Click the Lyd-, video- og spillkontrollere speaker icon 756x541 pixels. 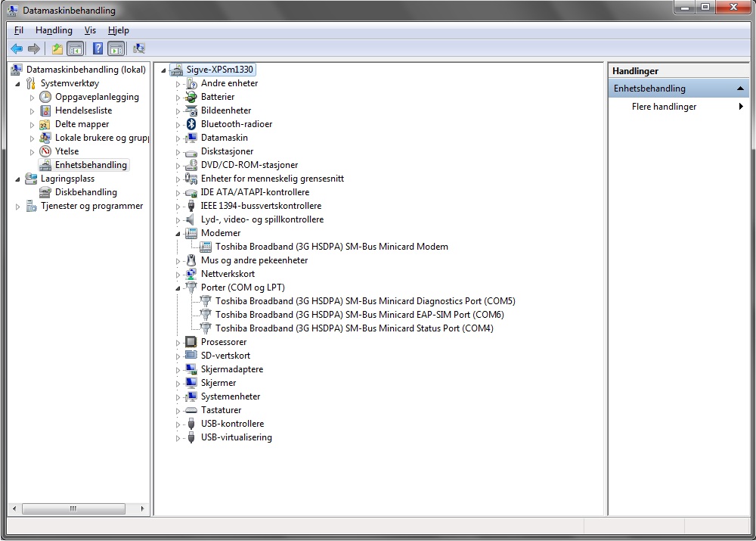(x=191, y=219)
